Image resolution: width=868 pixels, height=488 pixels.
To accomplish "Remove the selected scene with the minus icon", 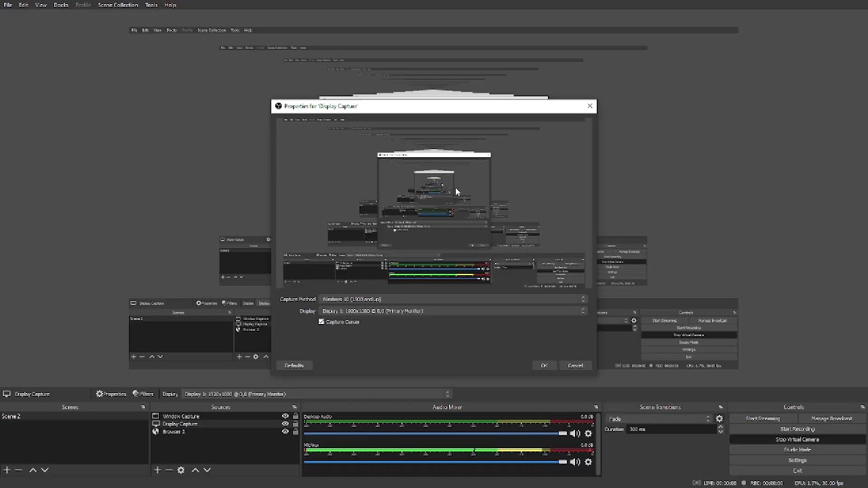I will click(19, 470).
